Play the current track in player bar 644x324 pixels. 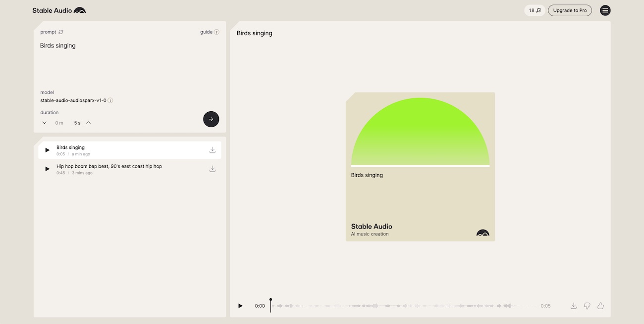point(241,306)
